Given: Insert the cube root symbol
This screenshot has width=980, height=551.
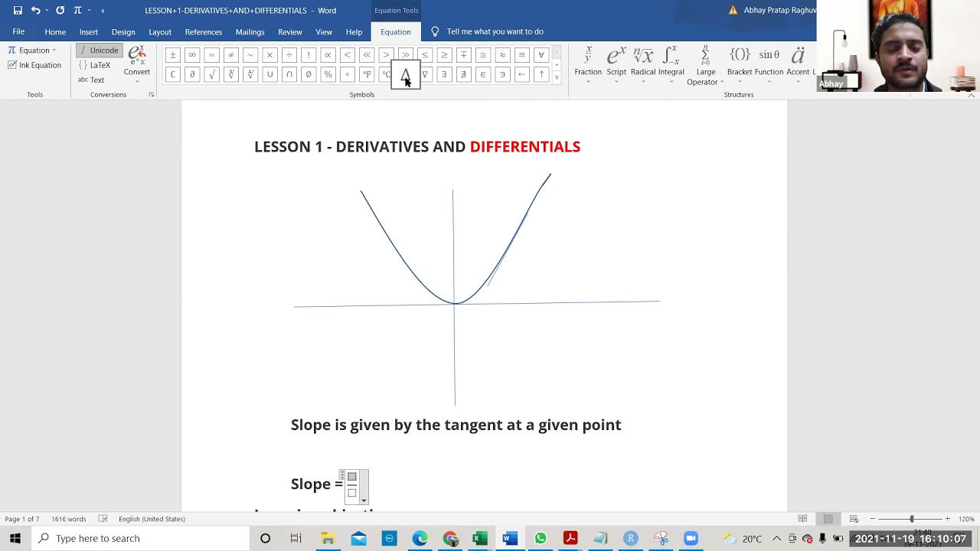Looking at the screenshot, I should click(x=231, y=74).
